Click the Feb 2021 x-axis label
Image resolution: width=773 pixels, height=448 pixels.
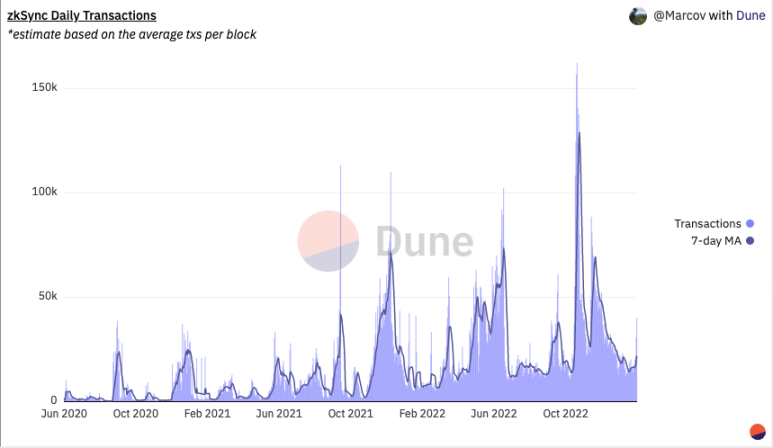[208, 412]
